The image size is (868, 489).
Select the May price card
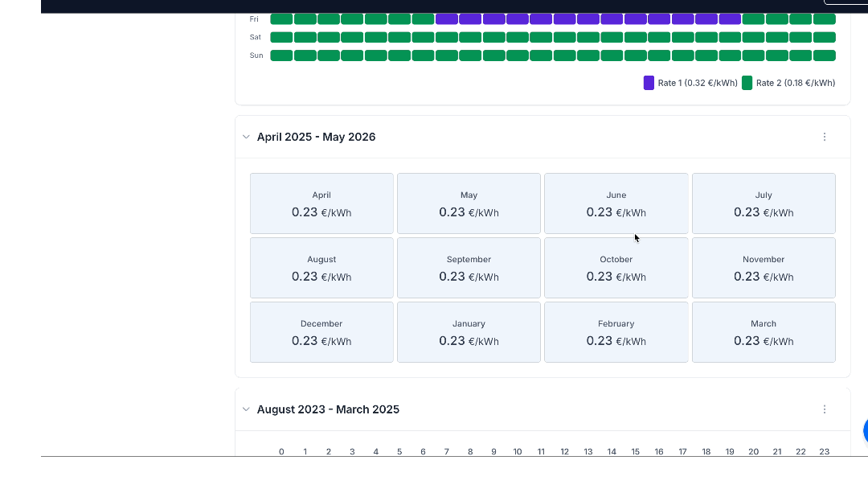click(x=469, y=203)
